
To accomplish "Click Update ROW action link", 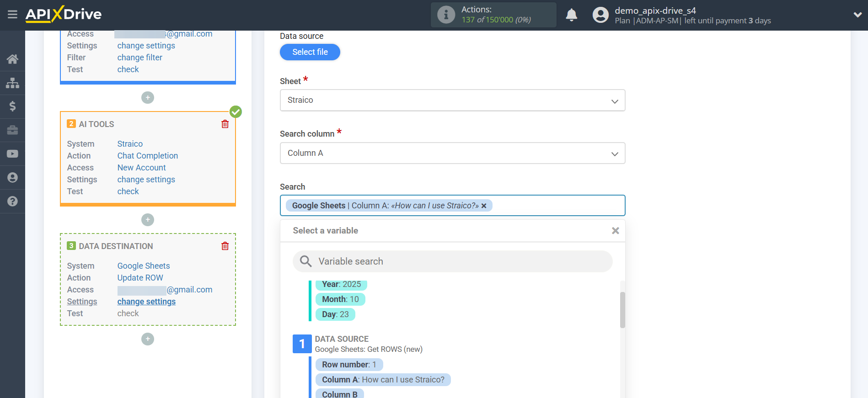I will point(140,278).
